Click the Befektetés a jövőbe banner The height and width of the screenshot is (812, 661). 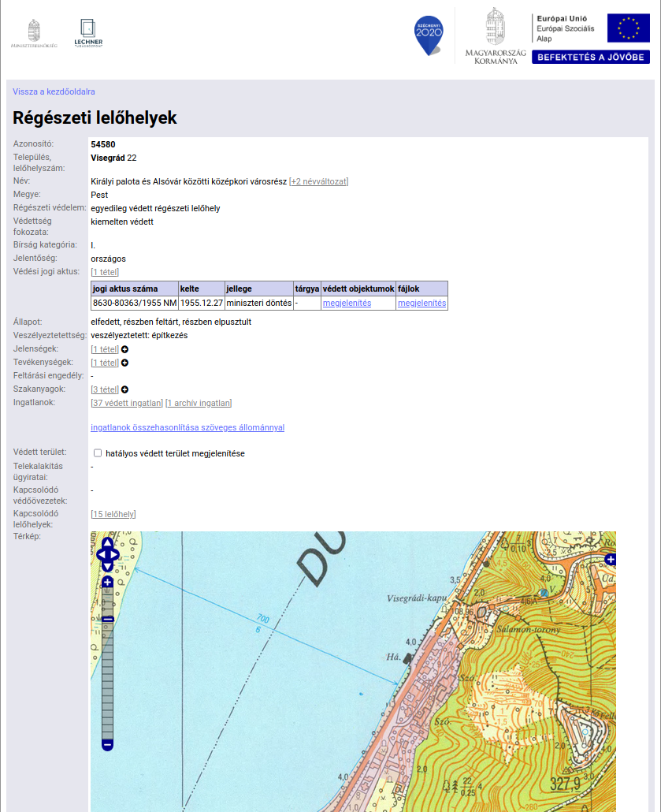[x=591, y=57]
